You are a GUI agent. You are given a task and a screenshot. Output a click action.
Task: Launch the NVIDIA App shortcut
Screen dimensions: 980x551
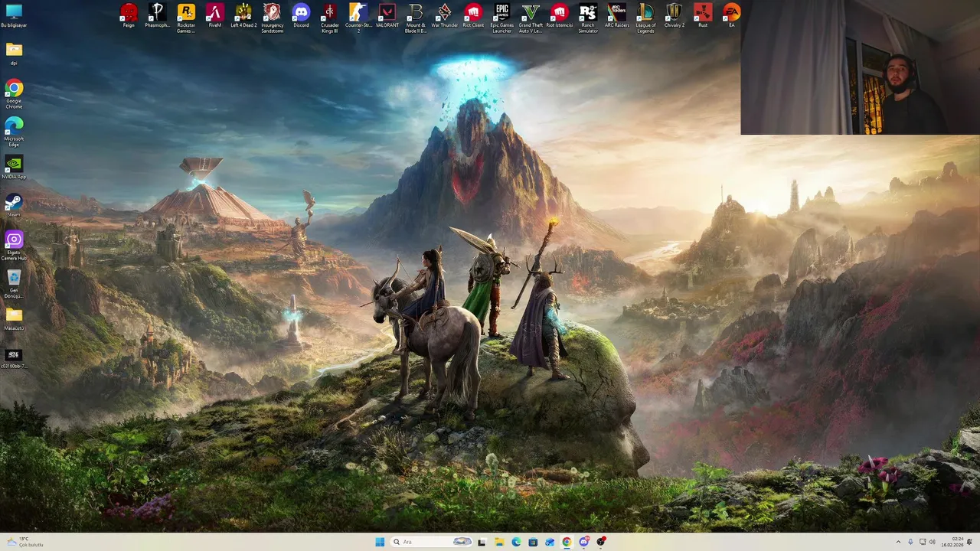14,168
